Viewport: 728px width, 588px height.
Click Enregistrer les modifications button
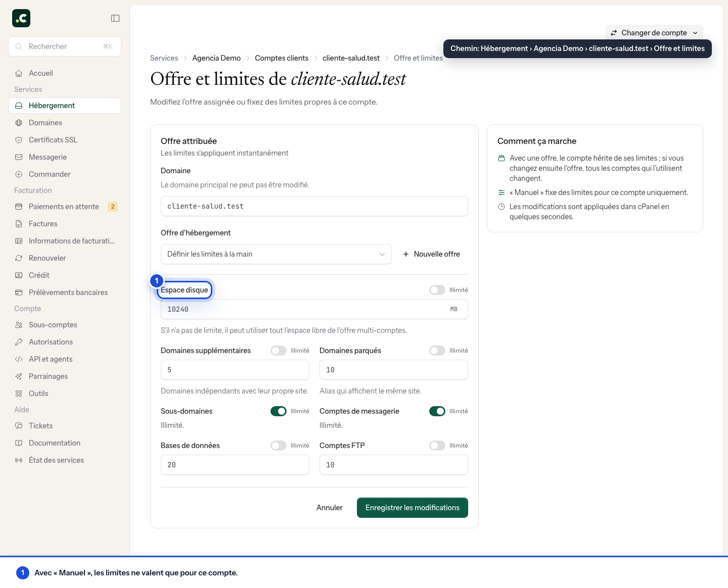413,508
